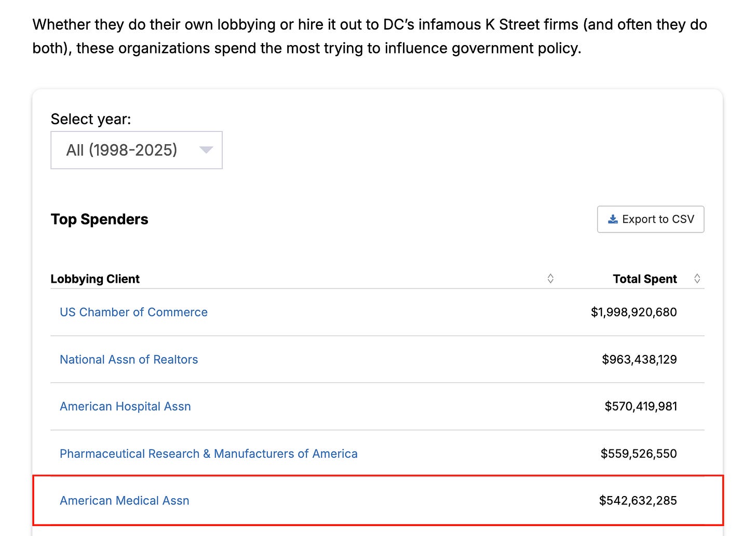Image resolution: width=756 pixels, height=536 pixels.
Task: Click the year selector's down-arrow triangle
Action: pos(206,150)
